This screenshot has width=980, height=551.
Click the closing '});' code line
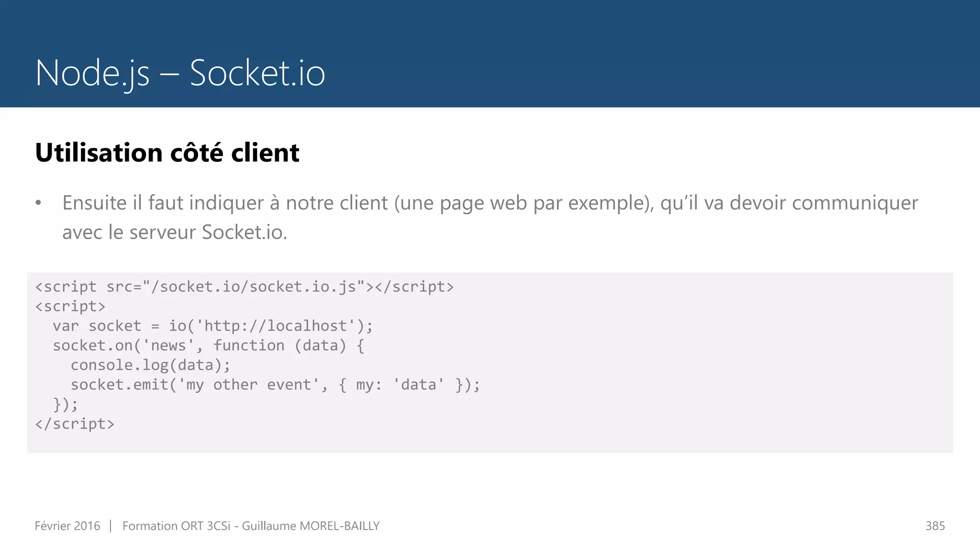click(66, 405)
